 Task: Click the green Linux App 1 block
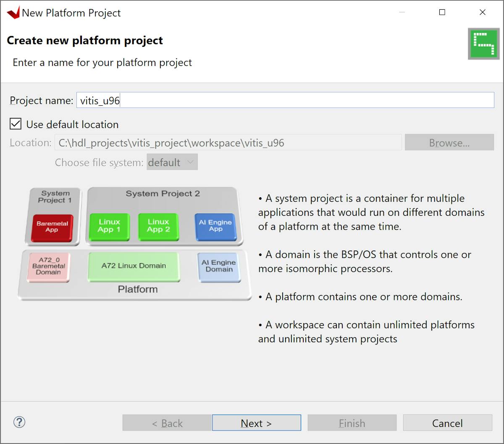coord(109,226)
